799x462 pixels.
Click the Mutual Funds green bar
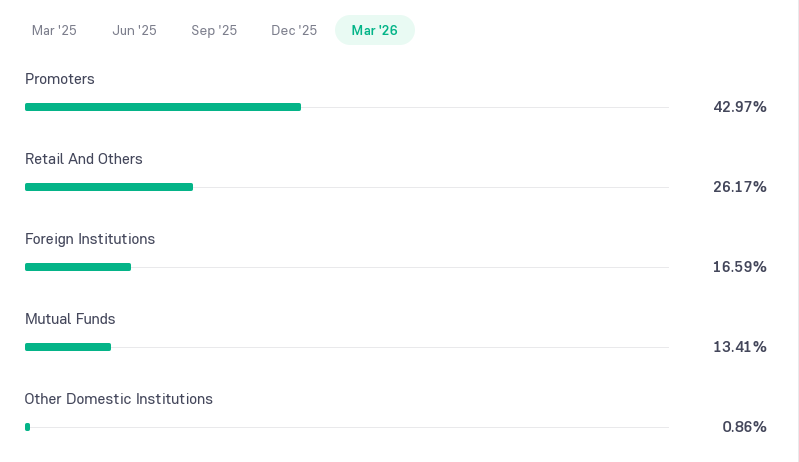click(x=68, y=347)
